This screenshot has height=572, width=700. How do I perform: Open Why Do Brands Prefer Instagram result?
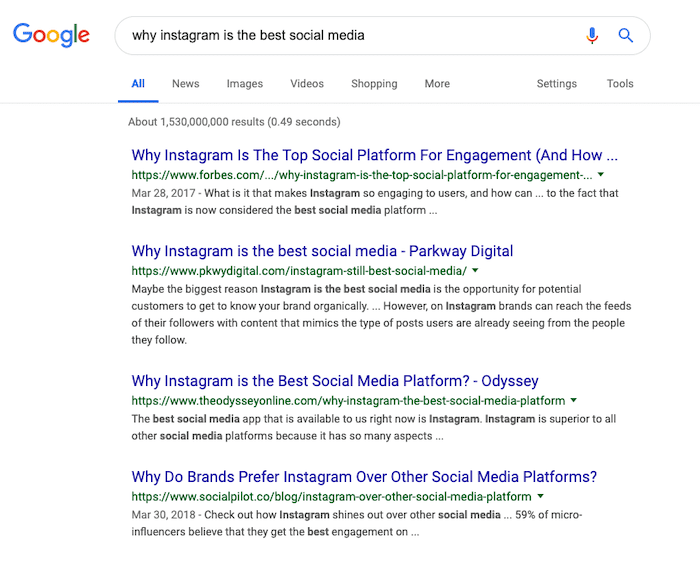point(364,477)
